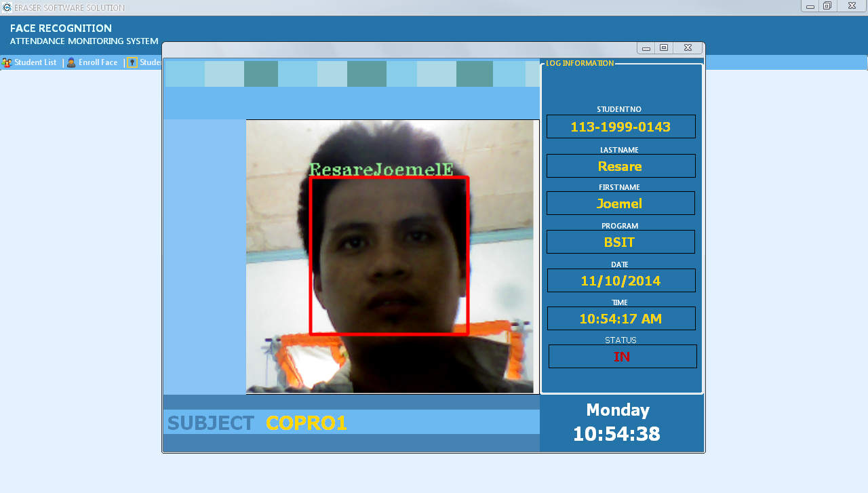Click the STATUS box showing IN

(622, 356)
